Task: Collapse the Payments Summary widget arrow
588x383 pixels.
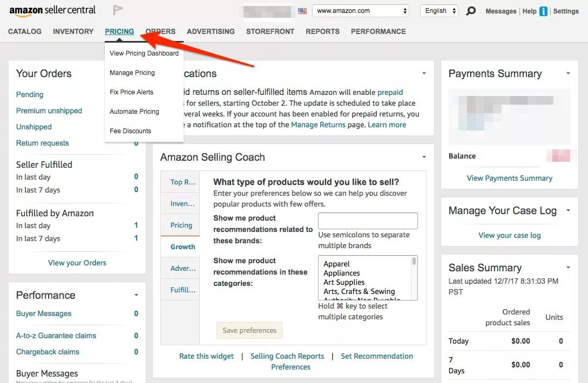Action: (x=568, y=73)
